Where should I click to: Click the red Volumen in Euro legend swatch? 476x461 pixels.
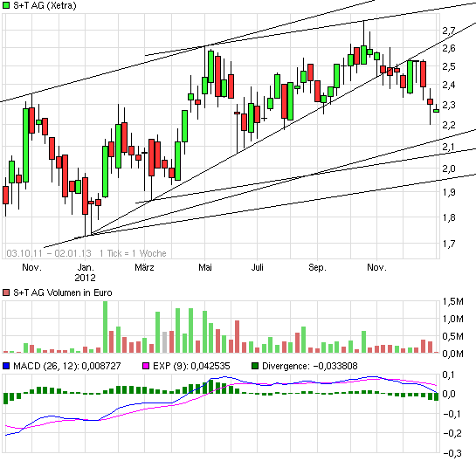(6, 292)
